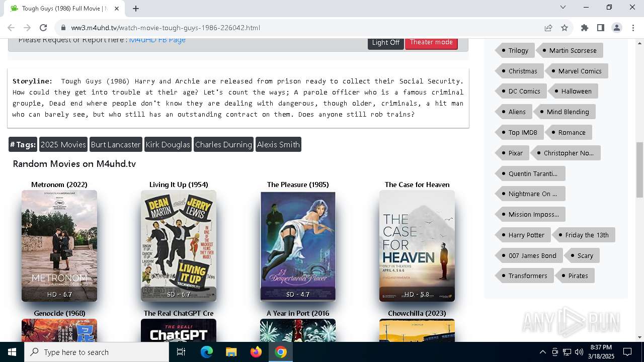This screenshot has height=362, width=644.
Task: Click the Windows taskbar search box
Action: (x=97, y=352)
